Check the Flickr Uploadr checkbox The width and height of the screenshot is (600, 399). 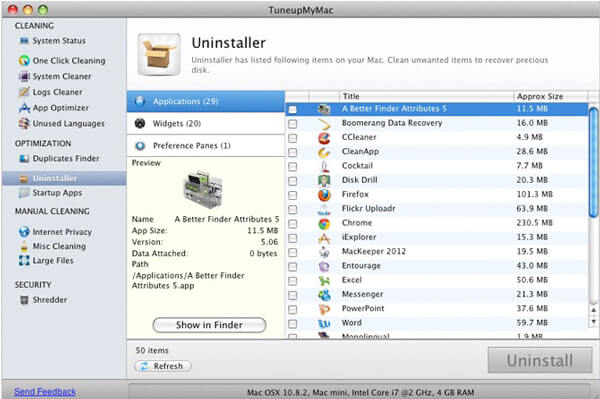(x=293, y=210)
